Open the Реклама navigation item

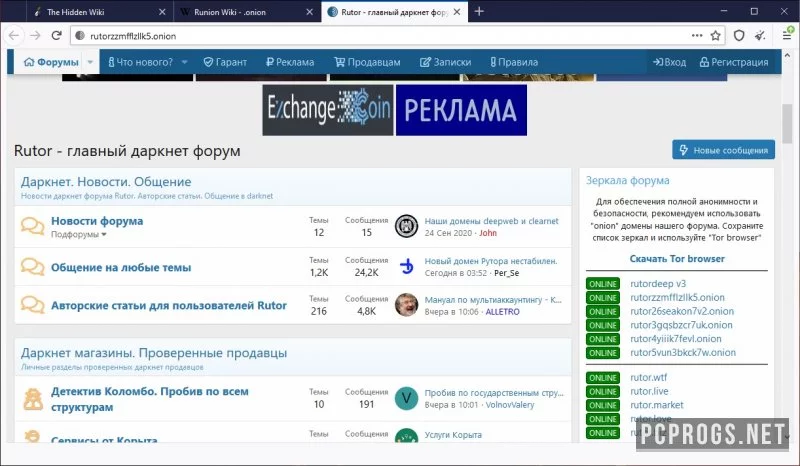(x=290, y=62)
